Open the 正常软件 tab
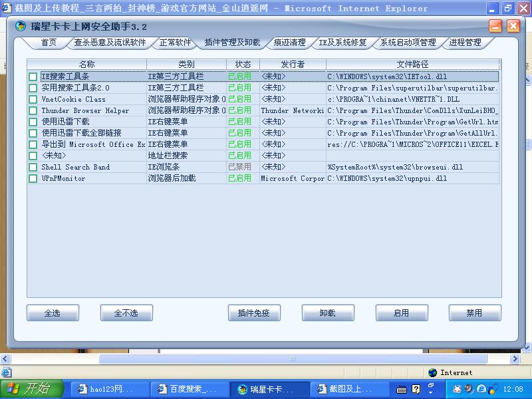This screenshot has width=532, height=399. click(x=175, y=43)
